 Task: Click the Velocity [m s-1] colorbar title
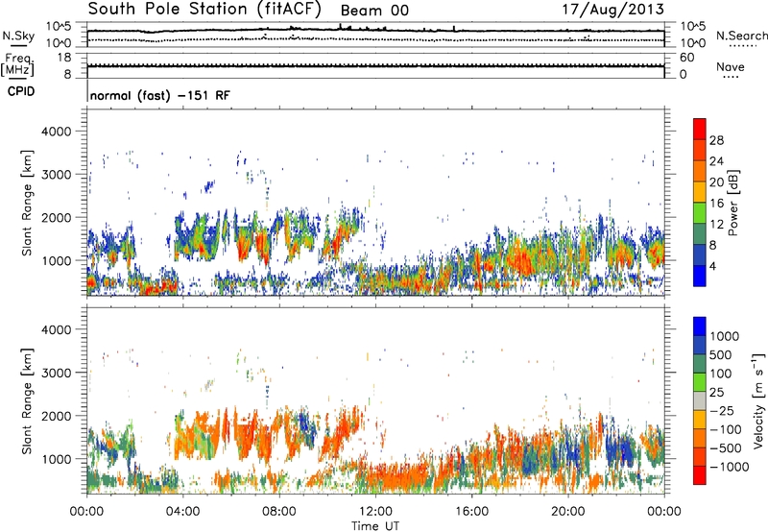758,400
